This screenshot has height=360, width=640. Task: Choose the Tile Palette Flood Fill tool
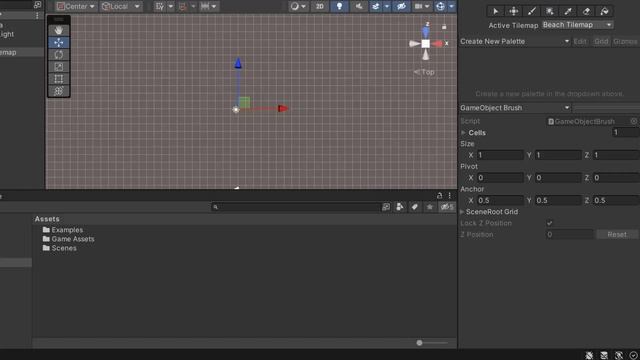pyautogui.click(x=604, y=11)
